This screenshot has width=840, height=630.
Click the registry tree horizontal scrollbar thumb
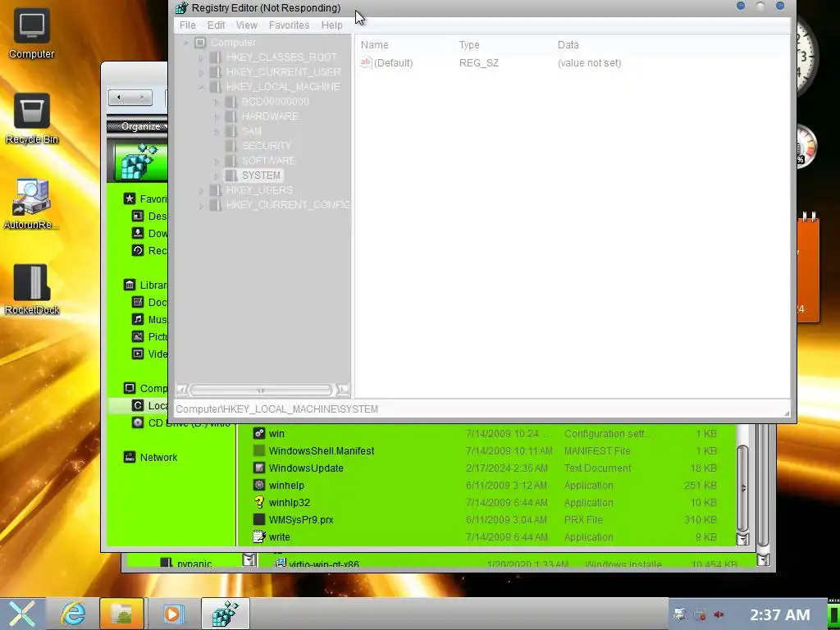(261, 390)
